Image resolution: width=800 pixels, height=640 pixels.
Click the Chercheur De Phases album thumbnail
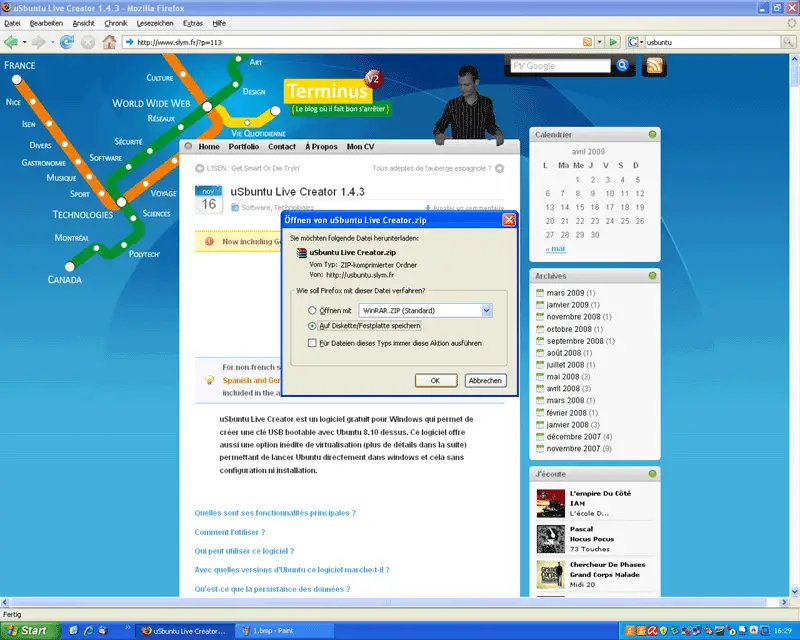pos(551,575)
